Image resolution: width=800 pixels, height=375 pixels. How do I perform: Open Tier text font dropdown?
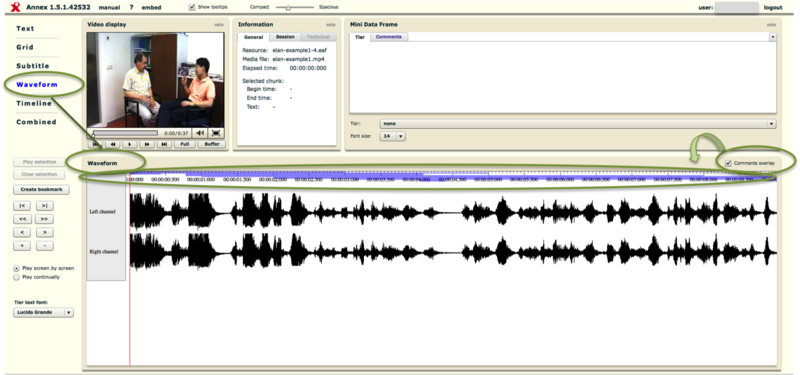[43, 312]
